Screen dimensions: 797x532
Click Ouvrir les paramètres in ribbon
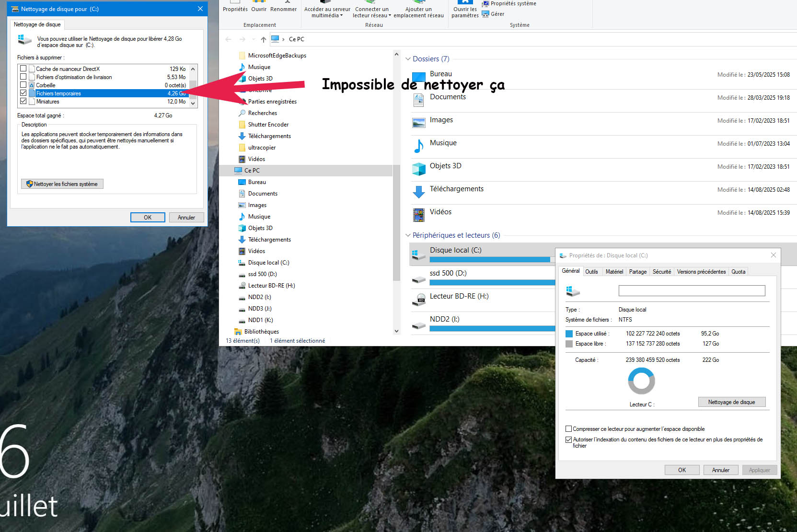tap(465, 10)
